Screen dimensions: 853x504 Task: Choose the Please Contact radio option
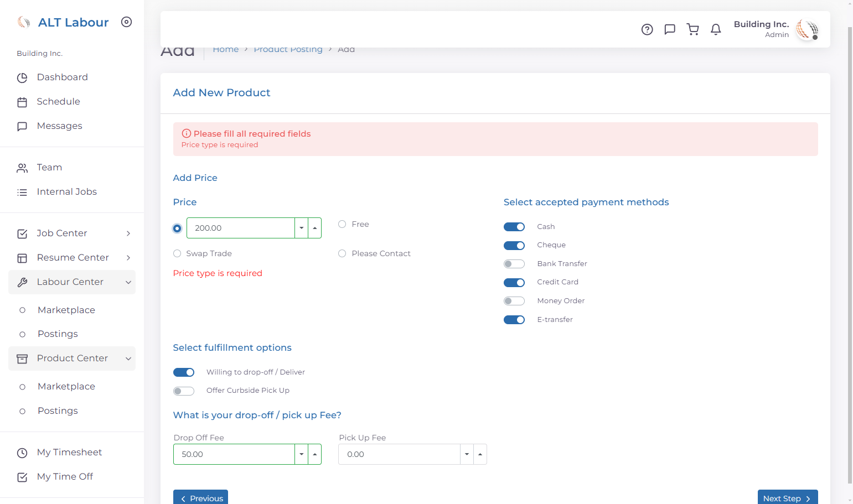[342, 253]
